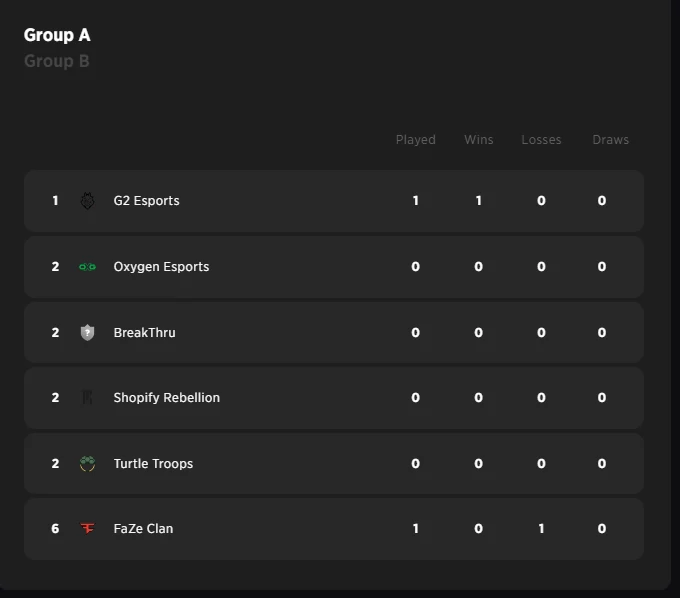Switch to the Group B tab
Image resolution: width=680 pixels, height=598 pixels.
pos(57,61)
